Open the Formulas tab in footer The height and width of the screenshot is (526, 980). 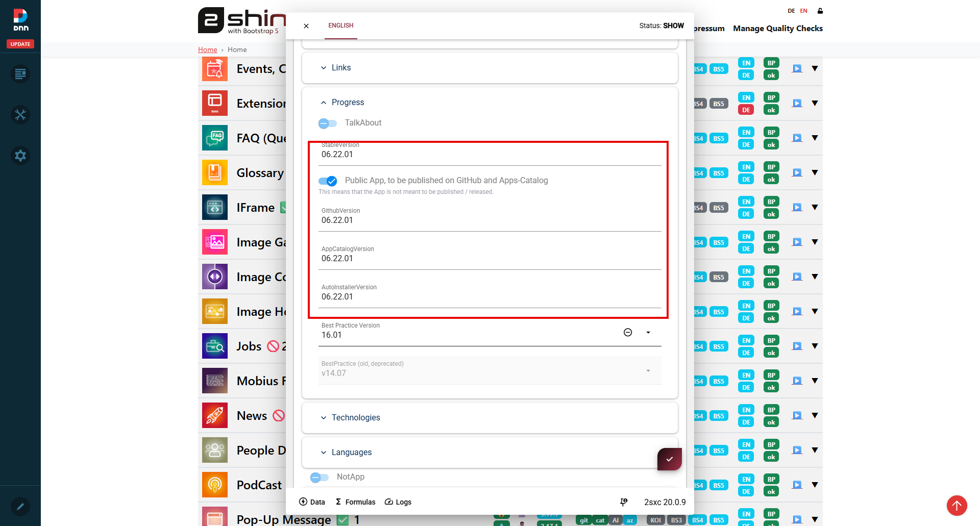tap(355, 502)
